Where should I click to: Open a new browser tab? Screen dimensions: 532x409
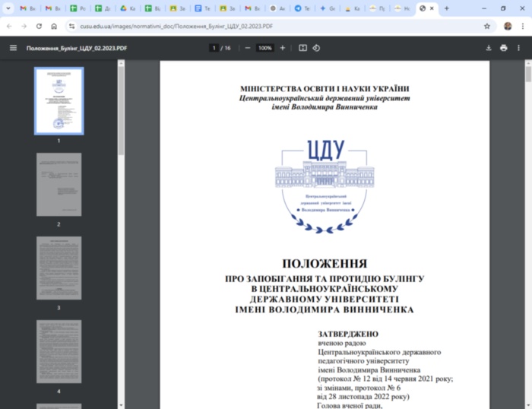coord(446,8)
